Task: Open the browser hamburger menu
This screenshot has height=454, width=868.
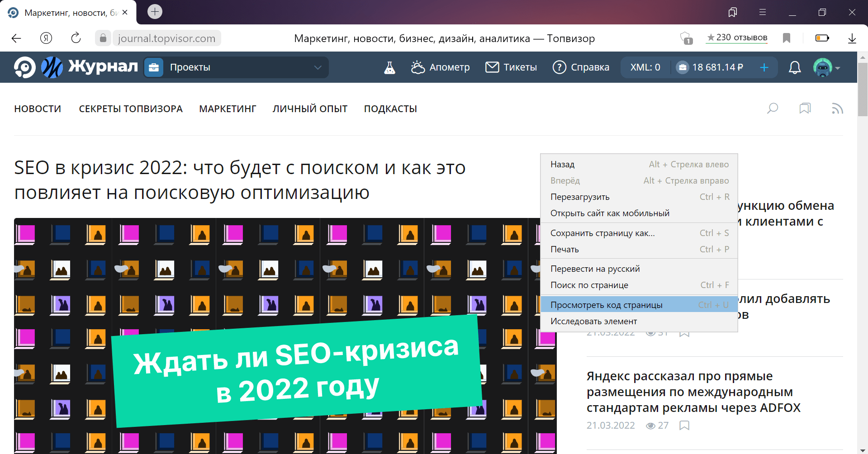Action: coord(763,12)
